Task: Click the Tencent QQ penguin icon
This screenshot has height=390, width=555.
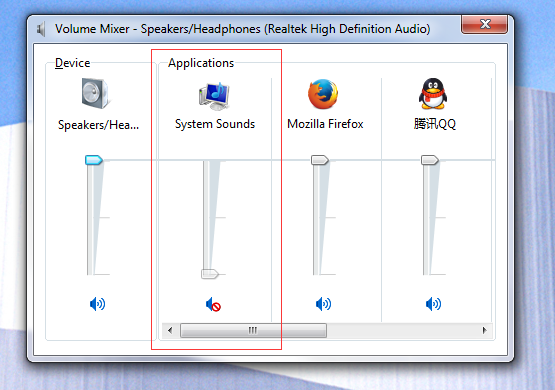Action: (433, 93)
